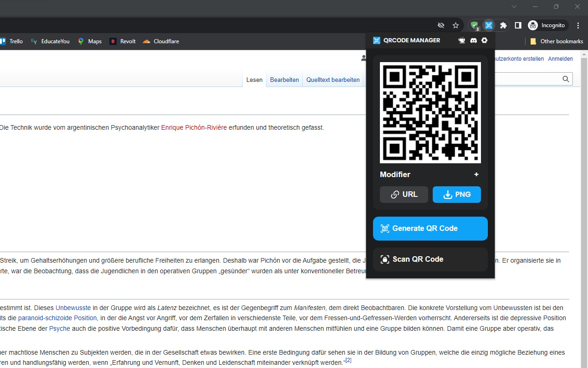
Task: Click the hidden-eye tracking icon in address bar
Action: 441,25
